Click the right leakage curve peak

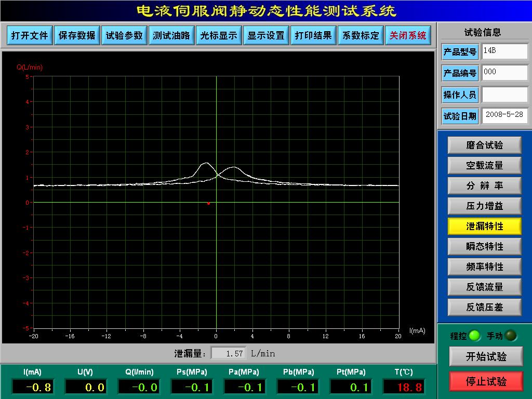coord(234,167)
